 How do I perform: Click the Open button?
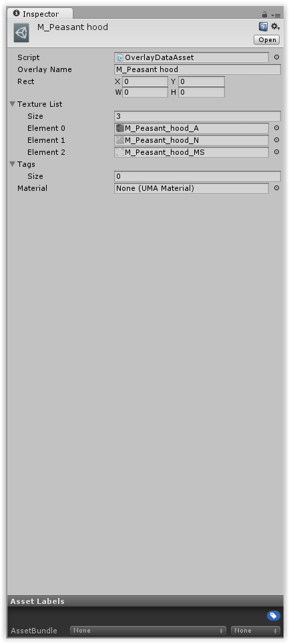(x=267, y=40)
